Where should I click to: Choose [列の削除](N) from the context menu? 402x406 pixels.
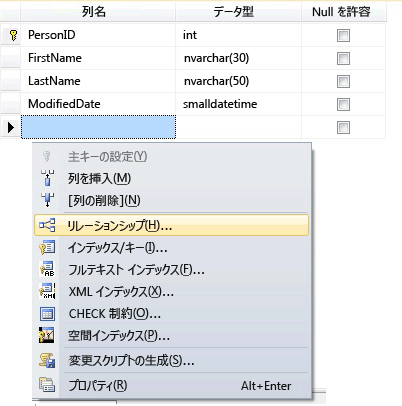click(x=172, y=200)
